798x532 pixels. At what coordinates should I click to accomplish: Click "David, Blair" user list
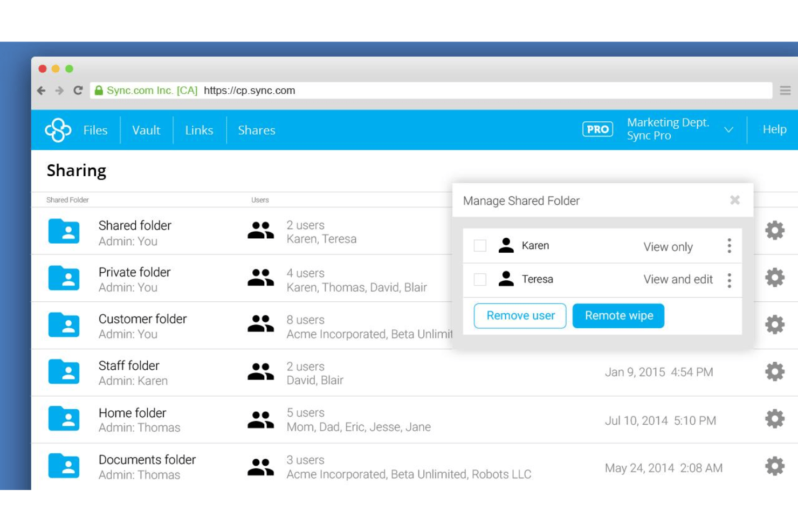point(315,380)
